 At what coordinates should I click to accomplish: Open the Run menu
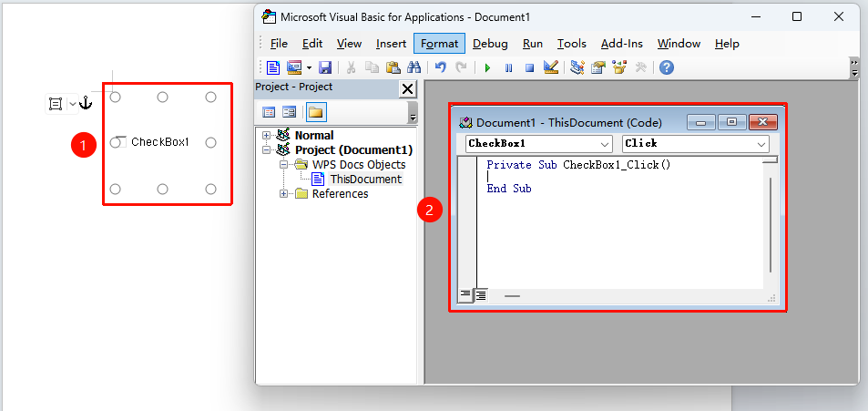pos(533,43)
